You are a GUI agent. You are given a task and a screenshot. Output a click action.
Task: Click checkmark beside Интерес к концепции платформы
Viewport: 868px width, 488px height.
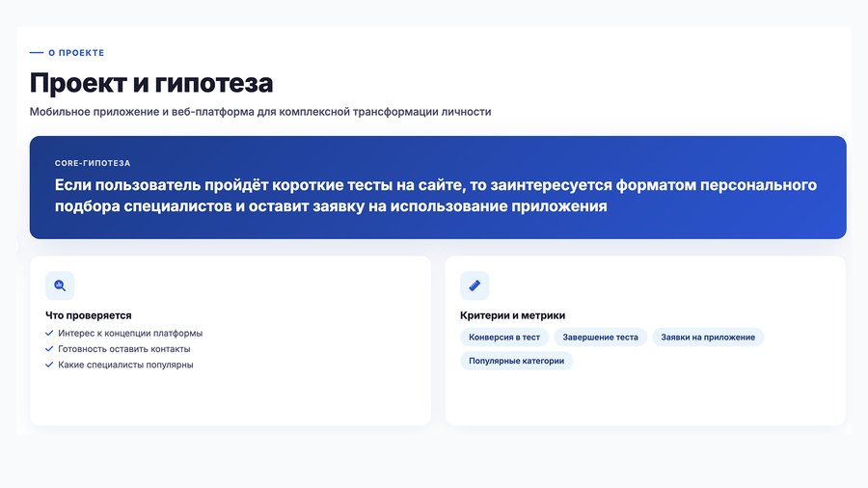click(49, 333)
